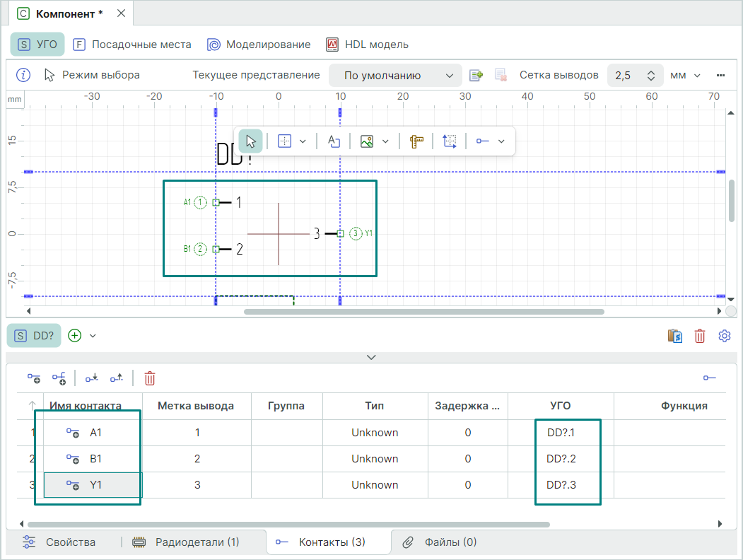Switch to the Посадочные места tab
The height and width of the screenshot is (560, 743).
(x=132, y=45)
